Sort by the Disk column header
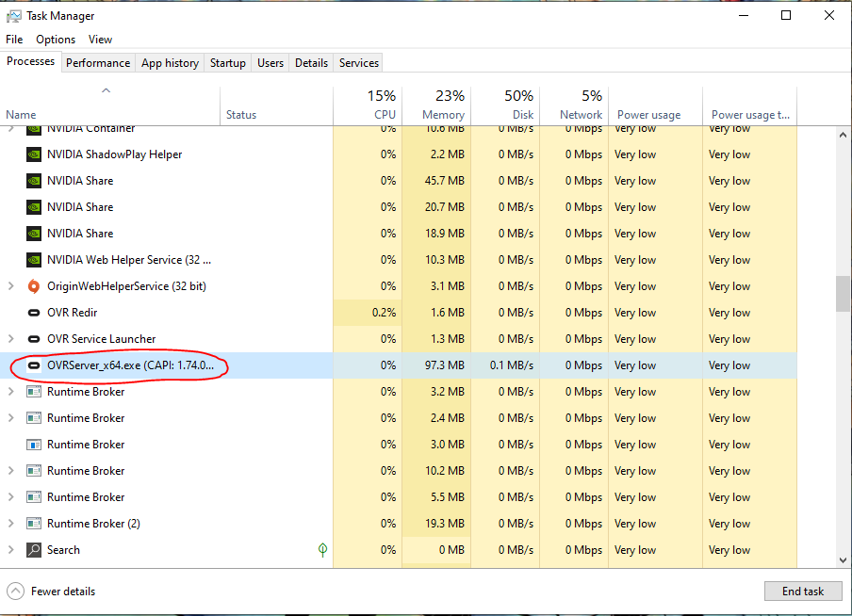The image size is (852, 616). click(505, 105)
